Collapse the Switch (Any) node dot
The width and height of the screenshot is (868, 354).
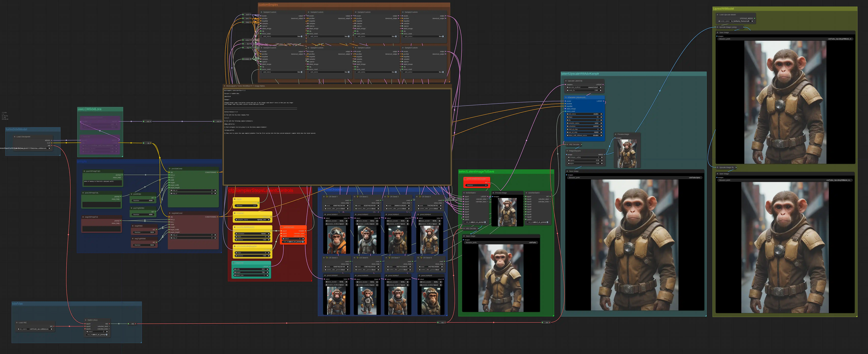(x=86, y=320)
